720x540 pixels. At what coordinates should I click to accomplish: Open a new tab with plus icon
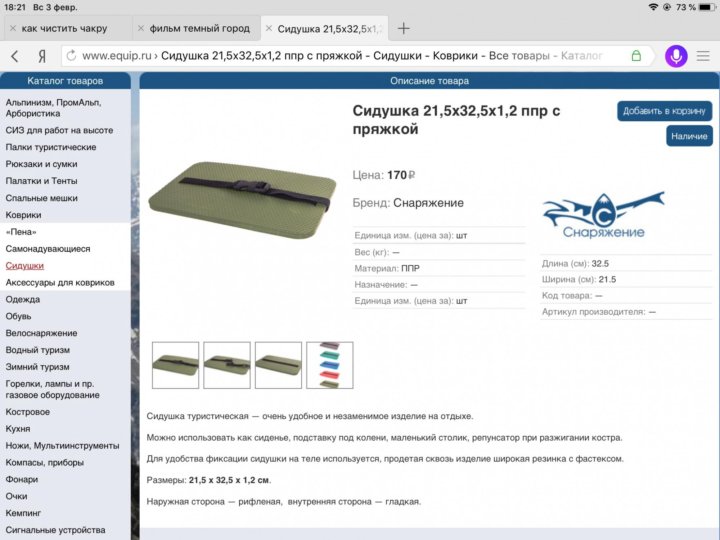403,28
